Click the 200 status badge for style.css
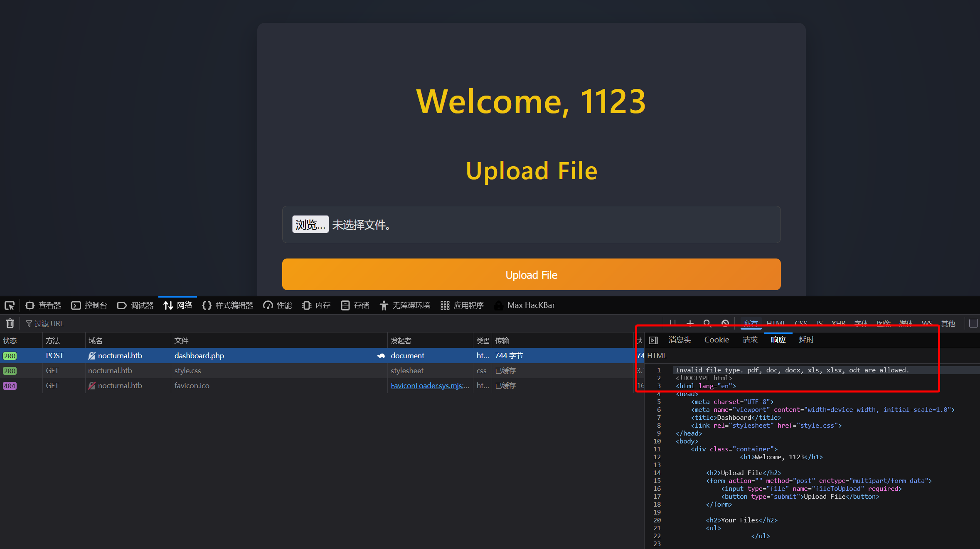Image resolution: width=980 pixels, height=549 pixels. 10,371
